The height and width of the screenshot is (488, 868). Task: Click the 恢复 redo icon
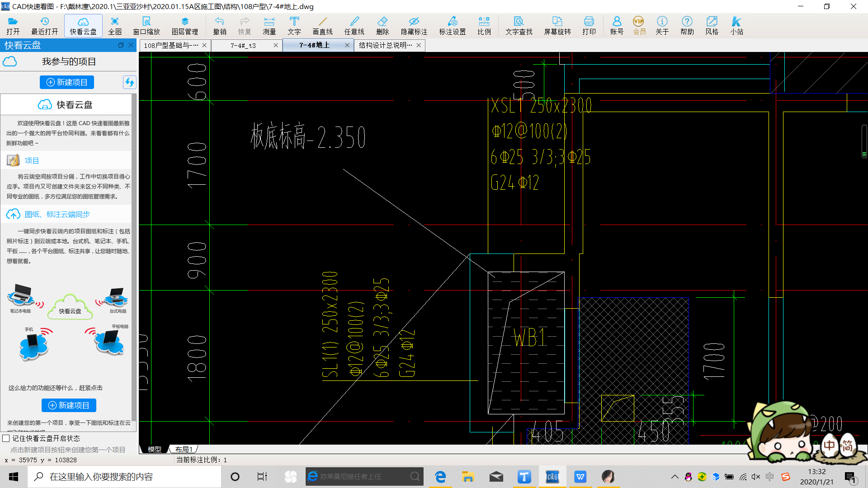(x=245, y=26)
